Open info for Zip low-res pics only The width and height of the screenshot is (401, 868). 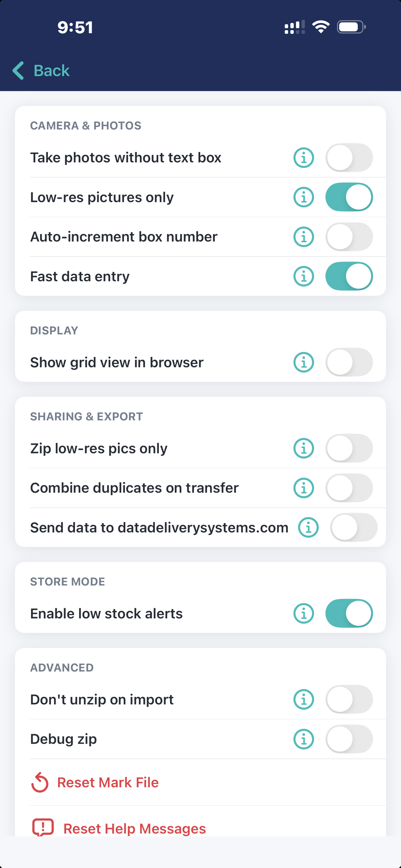pyautogui.click(x=303, y=448)
